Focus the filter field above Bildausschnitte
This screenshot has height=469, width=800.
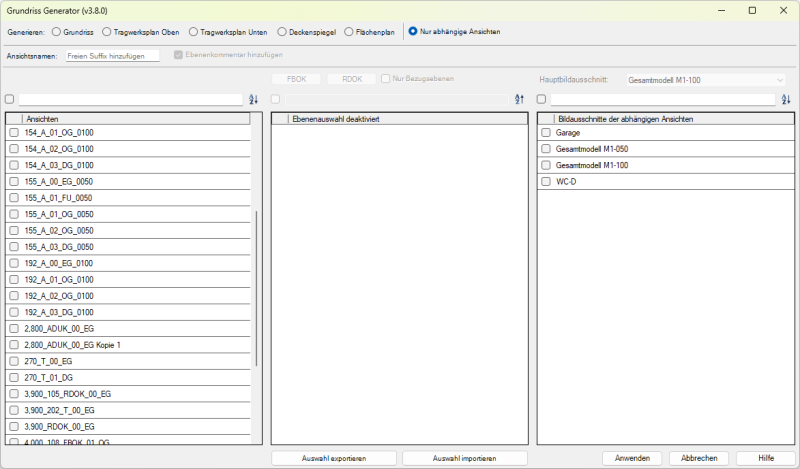(663, 100)
